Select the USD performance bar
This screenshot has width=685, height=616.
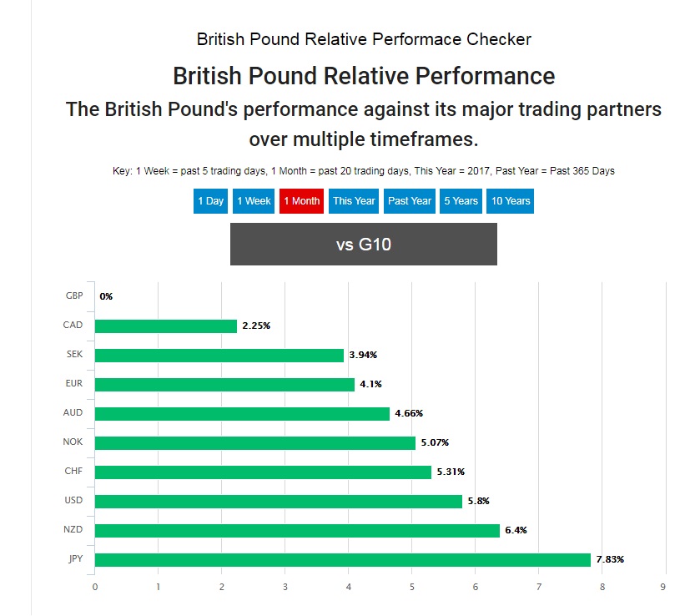[278, 501]
